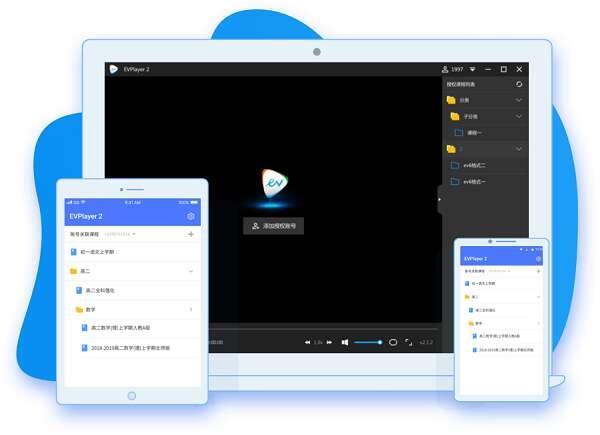Click the speed-up playback icon

coord(330,342)
